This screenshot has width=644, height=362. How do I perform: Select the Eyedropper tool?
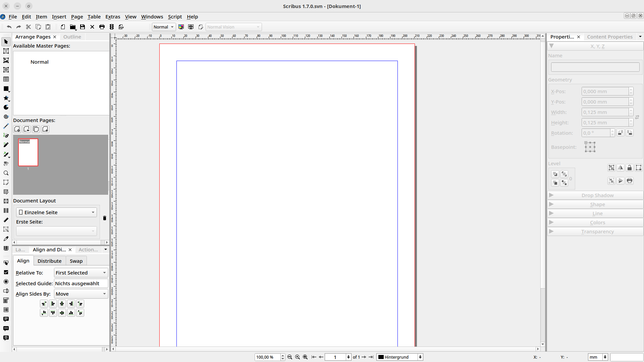[x=6, y=239]
